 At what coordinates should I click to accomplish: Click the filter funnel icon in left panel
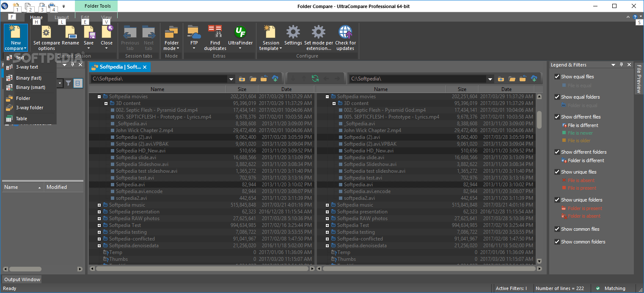coord(69,83)
